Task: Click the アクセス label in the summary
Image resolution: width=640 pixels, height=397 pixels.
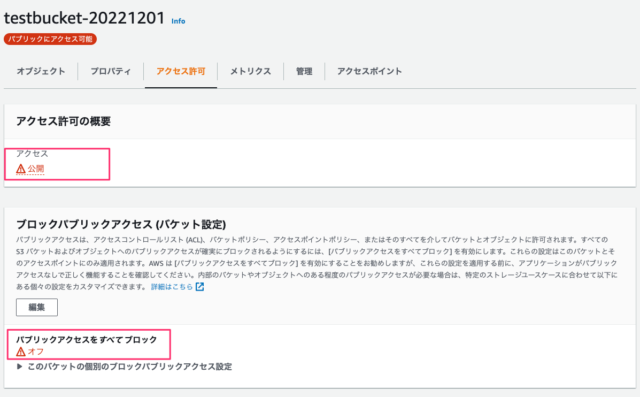Action: [x=32, y=153]
